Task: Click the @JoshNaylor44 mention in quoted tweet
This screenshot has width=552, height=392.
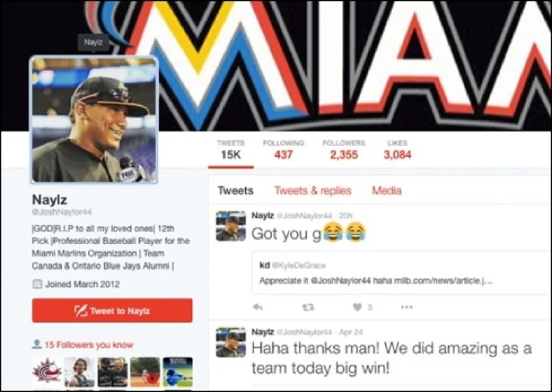Action: click(341, 281)
